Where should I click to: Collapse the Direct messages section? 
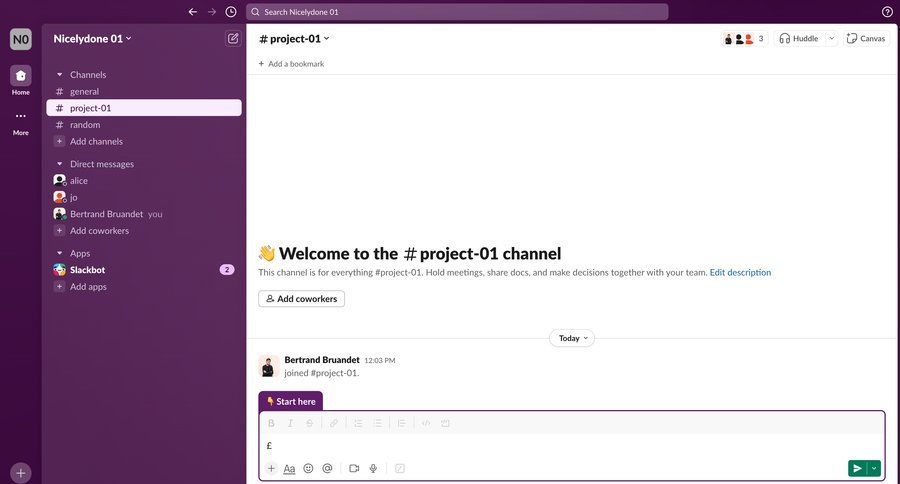tap(59, 164)
